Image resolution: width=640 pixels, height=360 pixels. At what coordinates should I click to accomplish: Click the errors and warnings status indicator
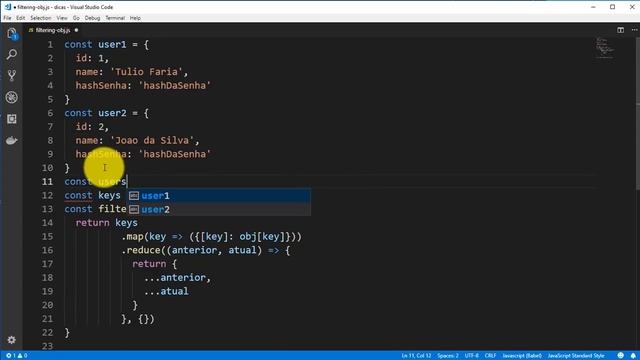click(17, 356)
